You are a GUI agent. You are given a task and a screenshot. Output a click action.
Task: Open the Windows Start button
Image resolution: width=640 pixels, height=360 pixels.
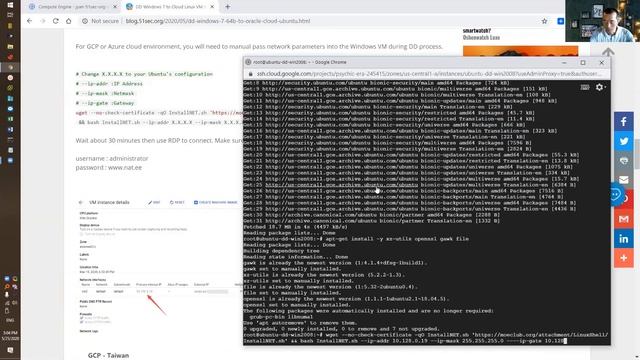(x=10, y=5)
